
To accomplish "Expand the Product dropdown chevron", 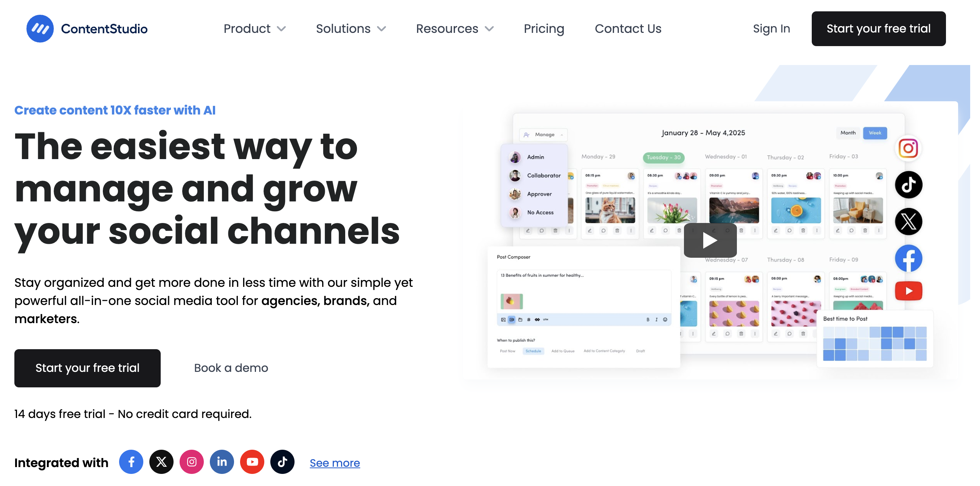I will (x=282, y=29).
